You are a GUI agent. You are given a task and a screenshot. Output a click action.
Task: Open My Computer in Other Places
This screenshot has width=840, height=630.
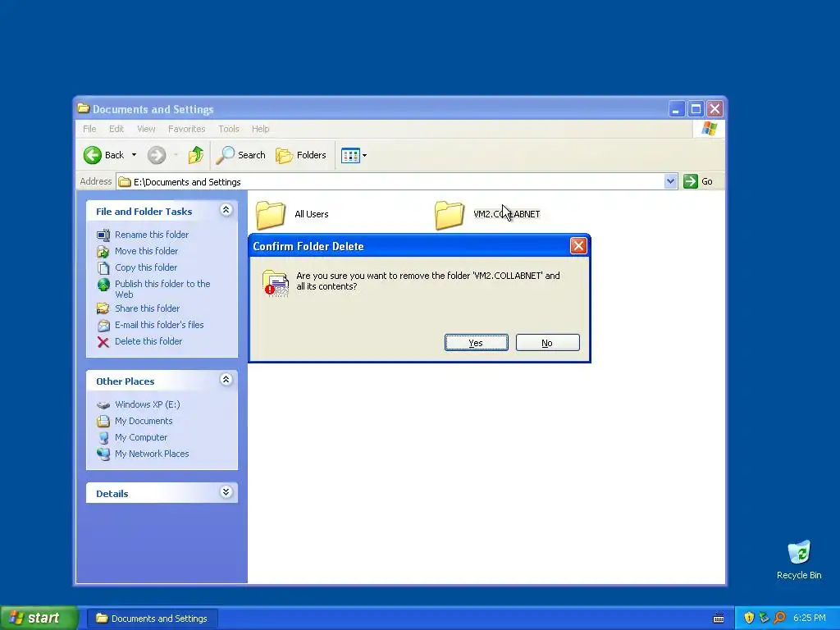141,438
